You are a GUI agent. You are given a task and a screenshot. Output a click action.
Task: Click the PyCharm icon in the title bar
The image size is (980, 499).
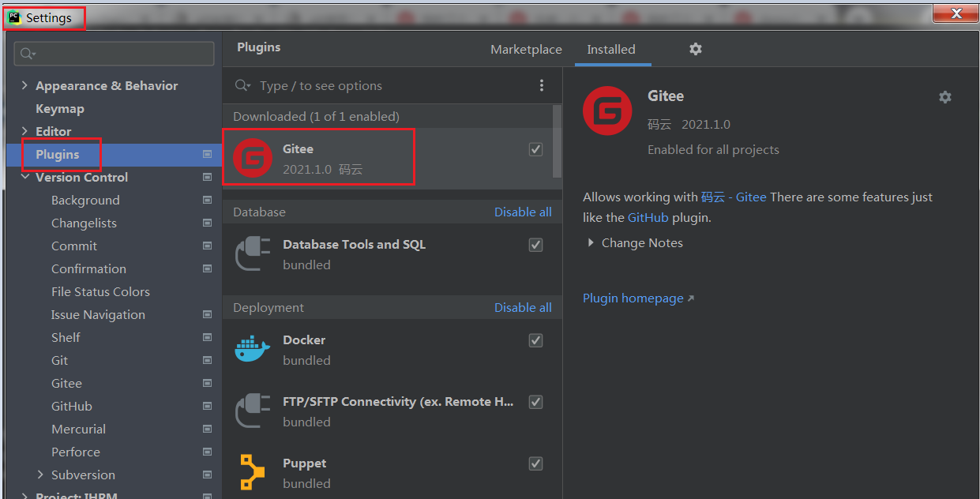(x=14, y=17)
